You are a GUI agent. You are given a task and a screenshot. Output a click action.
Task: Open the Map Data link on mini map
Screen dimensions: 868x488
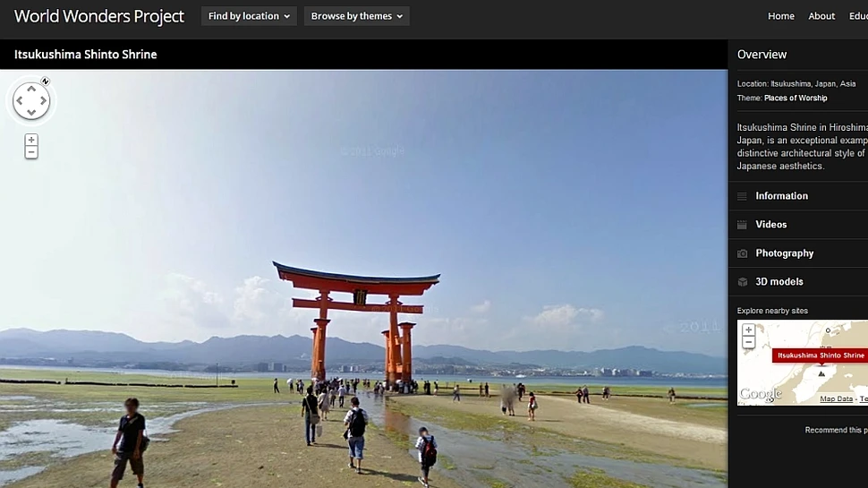(837, 398)
